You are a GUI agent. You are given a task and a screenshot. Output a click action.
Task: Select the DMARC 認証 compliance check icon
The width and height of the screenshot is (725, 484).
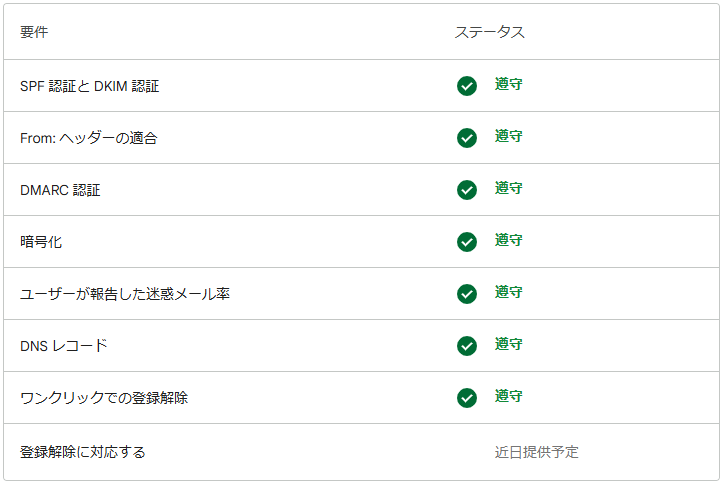[466, 190]
